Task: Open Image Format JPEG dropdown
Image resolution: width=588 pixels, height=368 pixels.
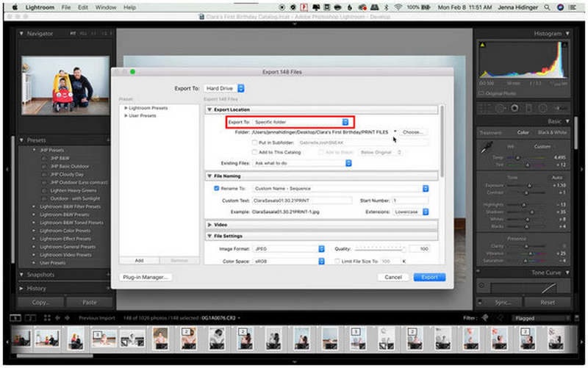Action: (289, 249)
